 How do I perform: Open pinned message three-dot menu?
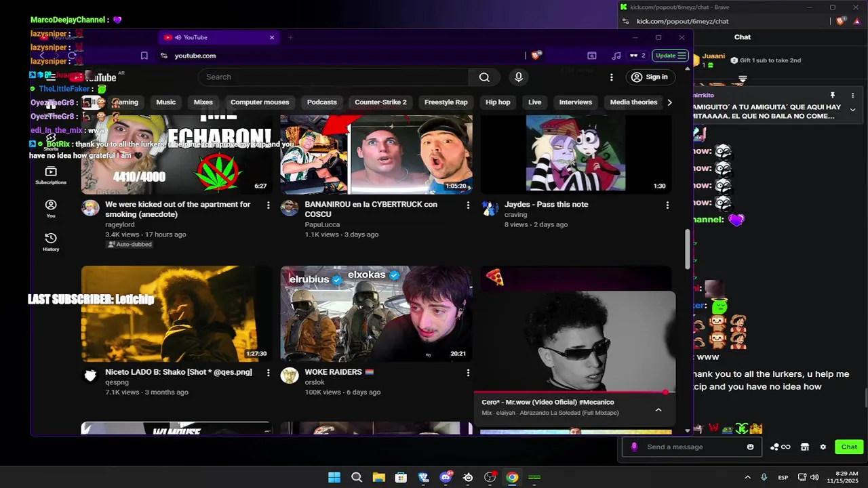852,96
